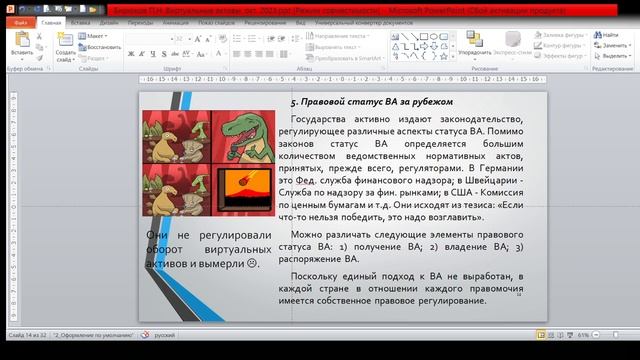Click the zoom slider handle
640x360 pixels.
tap(616, 335)
